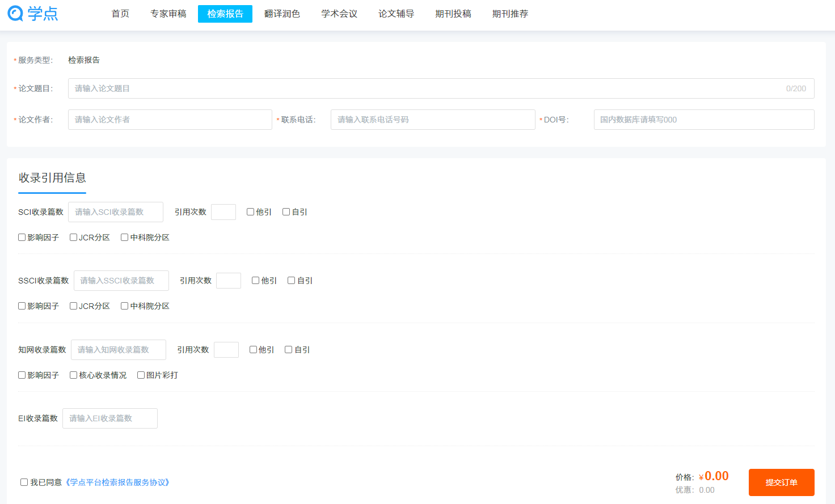
Task: Click the SCI收录篇数 input field
Action: pos(116,212)
